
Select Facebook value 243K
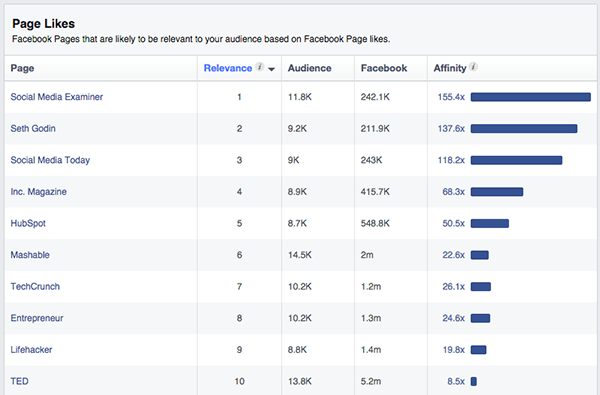[371, 160]
